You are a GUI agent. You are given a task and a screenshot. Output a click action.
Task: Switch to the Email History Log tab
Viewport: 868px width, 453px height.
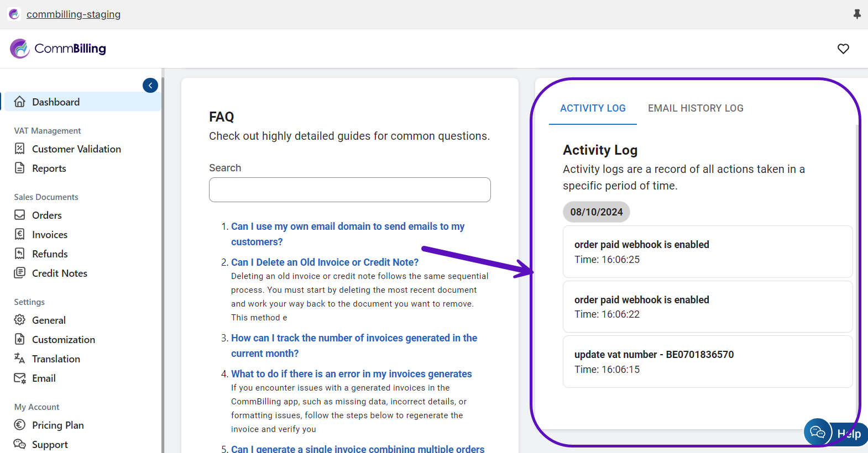[x=696, y=108]
